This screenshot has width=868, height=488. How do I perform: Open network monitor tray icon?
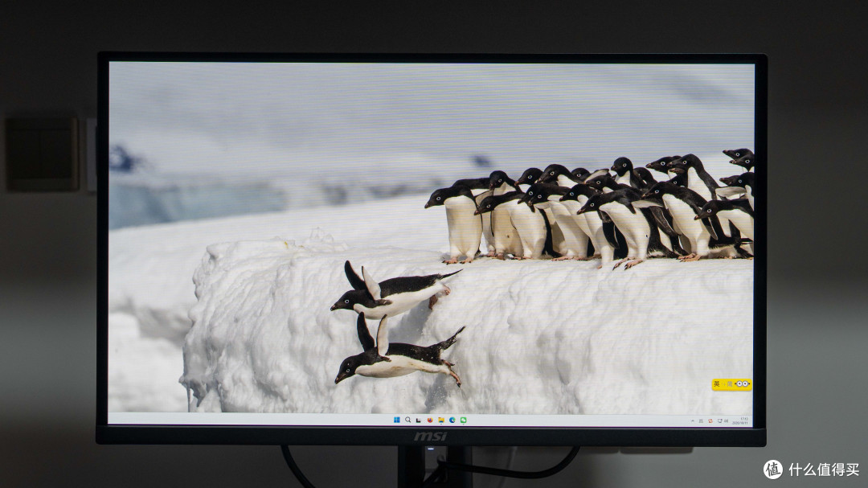tap(719, 421)
